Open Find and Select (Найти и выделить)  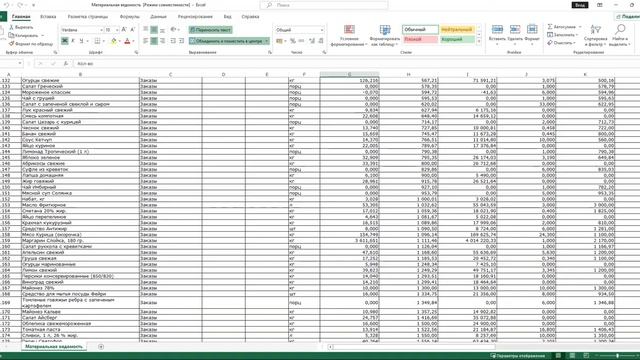point(620,35)
